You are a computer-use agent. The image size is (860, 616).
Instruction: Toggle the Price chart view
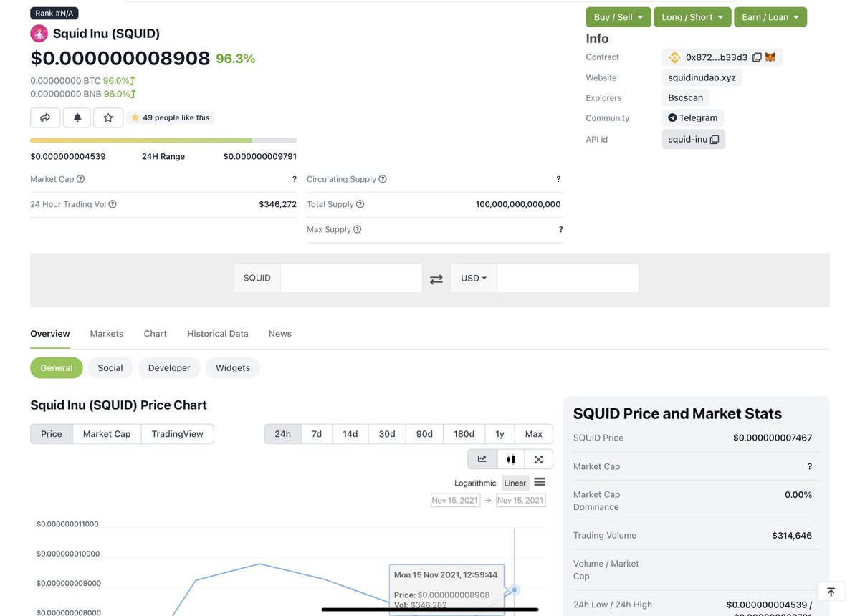[52, 434]
